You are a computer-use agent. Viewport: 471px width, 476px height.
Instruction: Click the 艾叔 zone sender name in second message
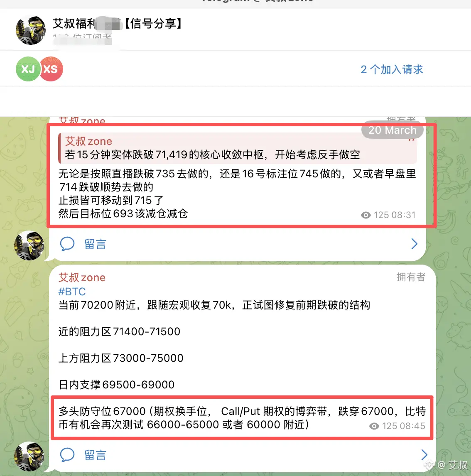point(82,277)
